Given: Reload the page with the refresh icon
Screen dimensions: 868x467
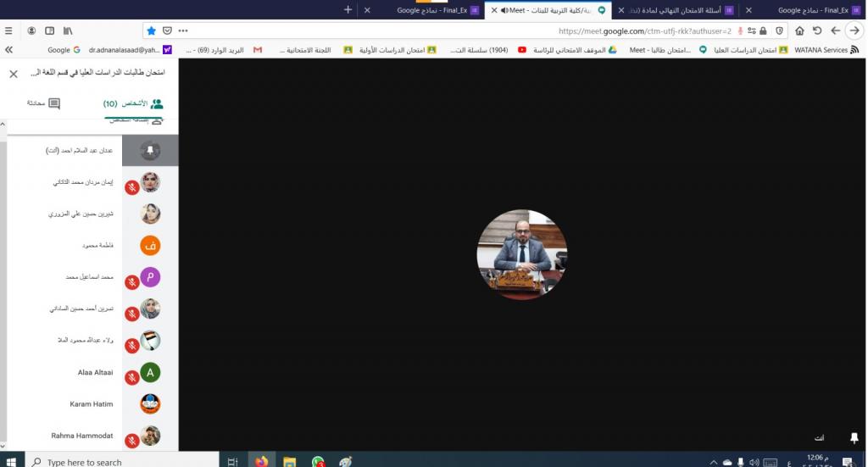Looking at the screenshot, I should (817, 31).
